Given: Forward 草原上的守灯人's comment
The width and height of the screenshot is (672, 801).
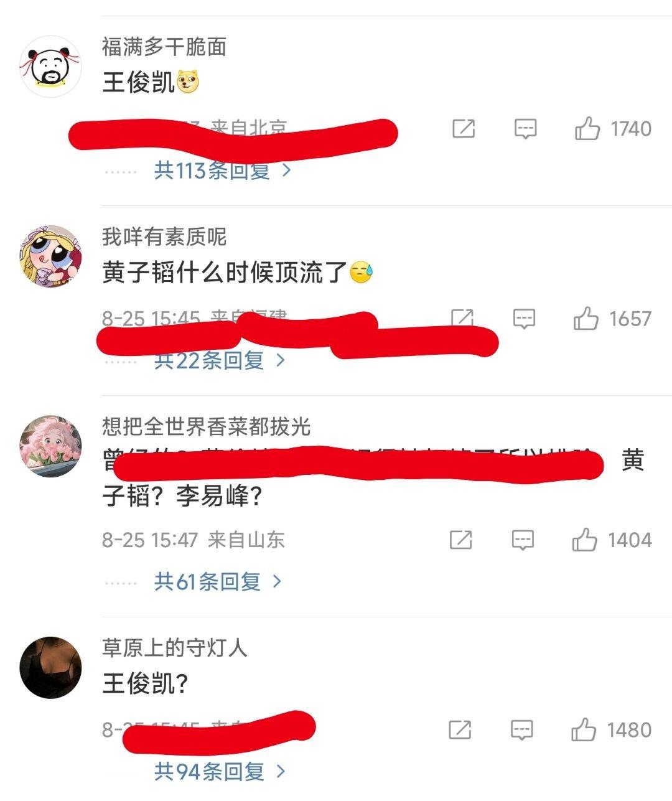Looking at the screenshot, I should (460, 729).
